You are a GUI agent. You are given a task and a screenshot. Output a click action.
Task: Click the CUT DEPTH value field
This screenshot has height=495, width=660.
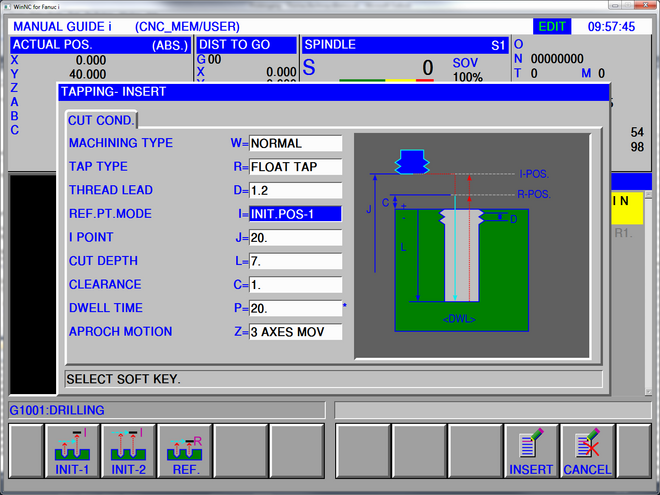pos(295,261)
